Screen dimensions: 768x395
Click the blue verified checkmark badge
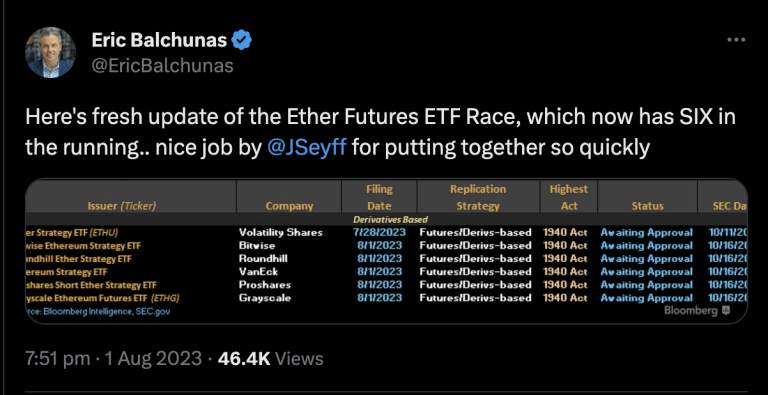click(x=241, y=40)
